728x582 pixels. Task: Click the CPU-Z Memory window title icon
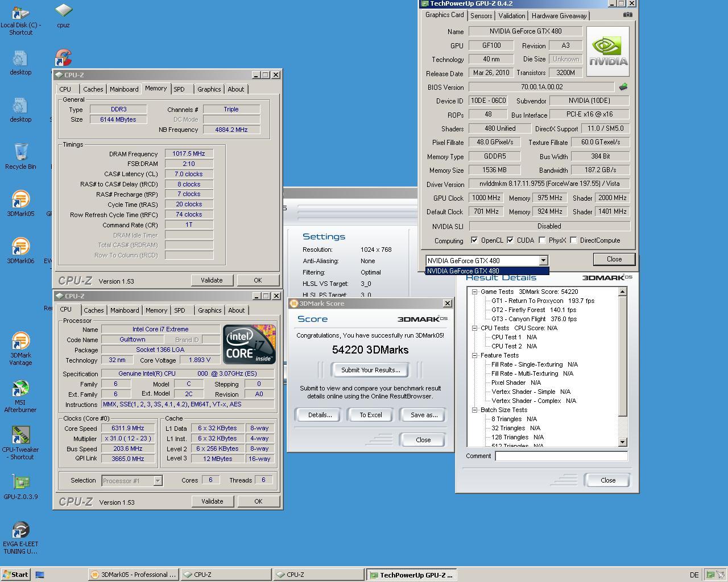pos(59,75)
